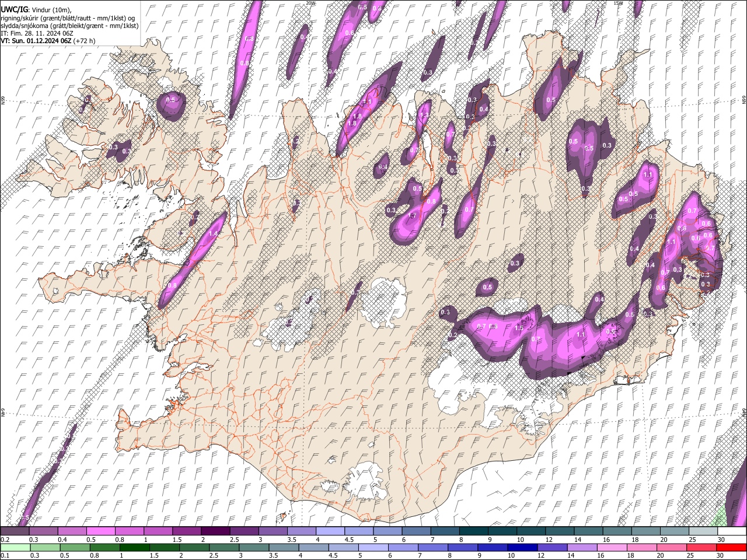
Task: Select the light periwinkle swatch above lower-row 5 label
Action: click(x=373, y=547)
